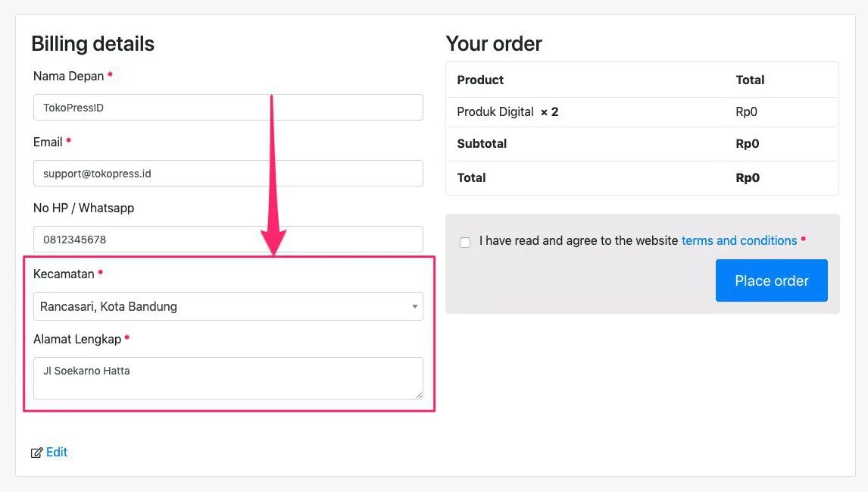Click the Alamat Lengkap text area
The image size is (868, 492).
pos(228,378)
